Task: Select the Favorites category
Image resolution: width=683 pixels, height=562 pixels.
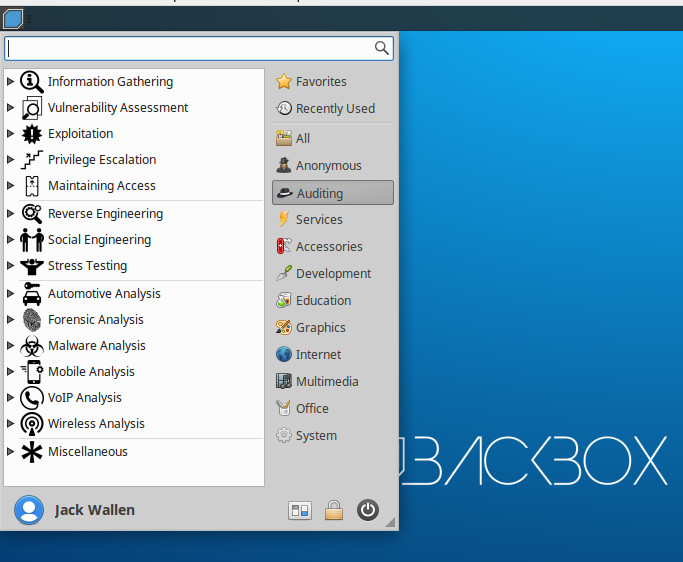Action: (x=320, y=82)
